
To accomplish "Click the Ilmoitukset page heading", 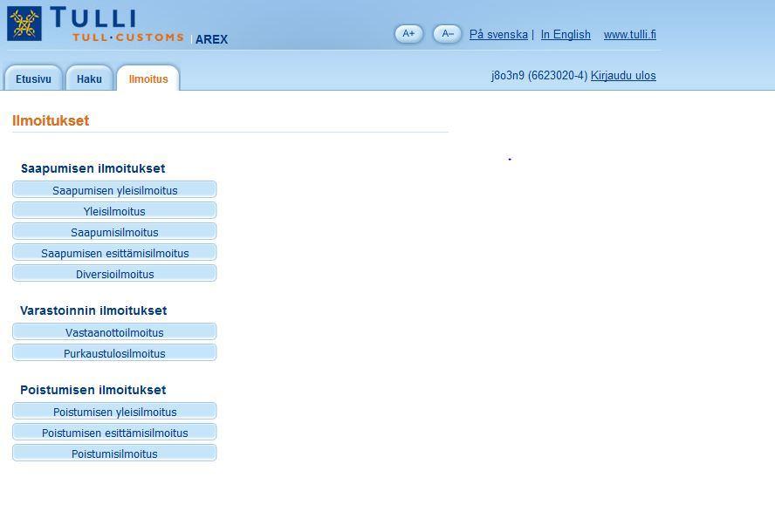I will click(51, 120).
